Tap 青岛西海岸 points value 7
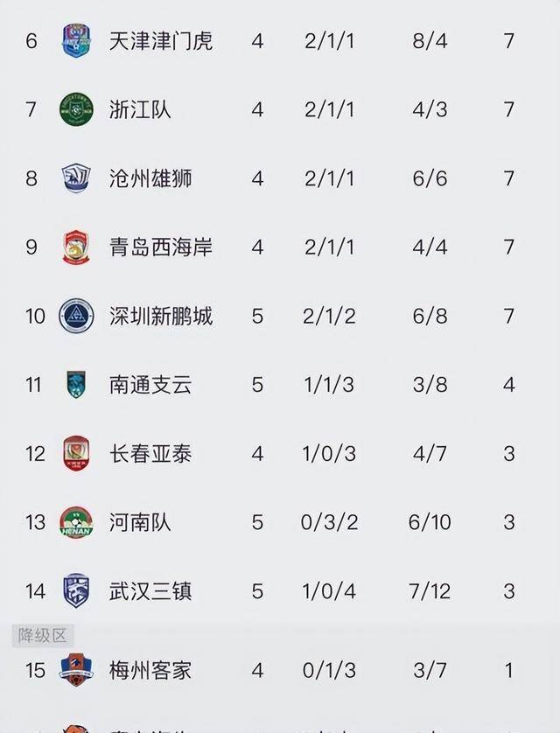Viewport: 560px width, 733px height. (509, 248)
